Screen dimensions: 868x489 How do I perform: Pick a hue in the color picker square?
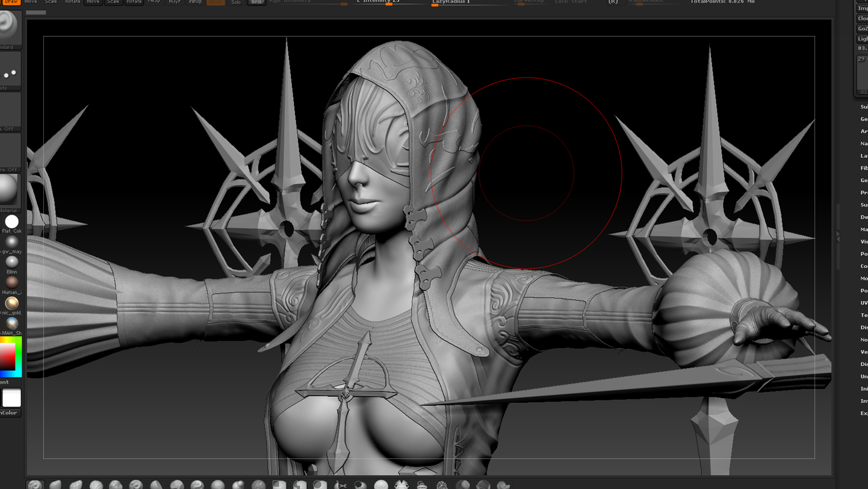(10, 357)
